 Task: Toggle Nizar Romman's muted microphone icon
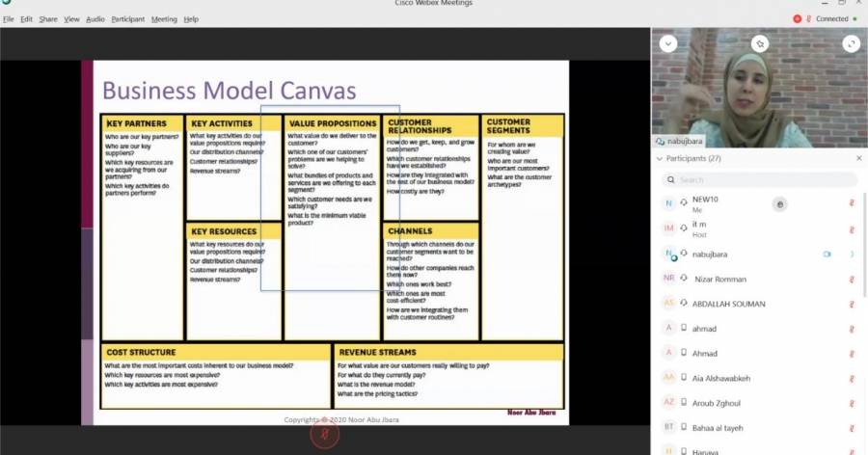pyautogui.click(x=852, y=279)
